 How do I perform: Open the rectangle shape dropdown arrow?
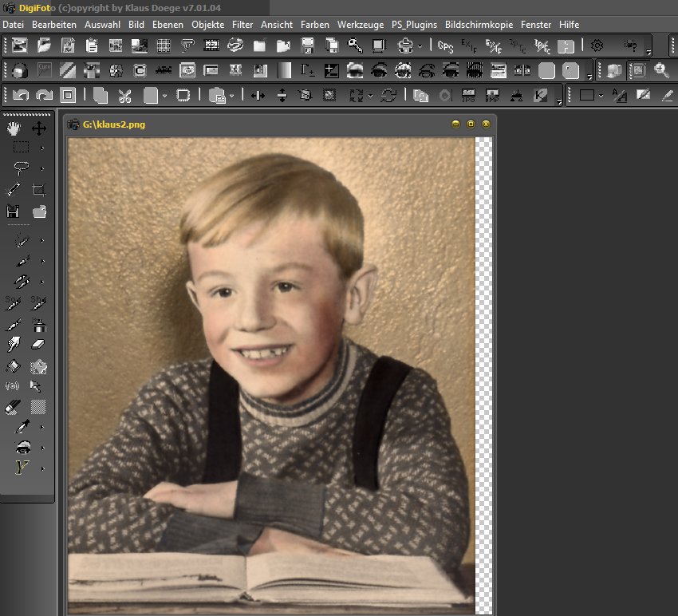(x=601, y=96)
